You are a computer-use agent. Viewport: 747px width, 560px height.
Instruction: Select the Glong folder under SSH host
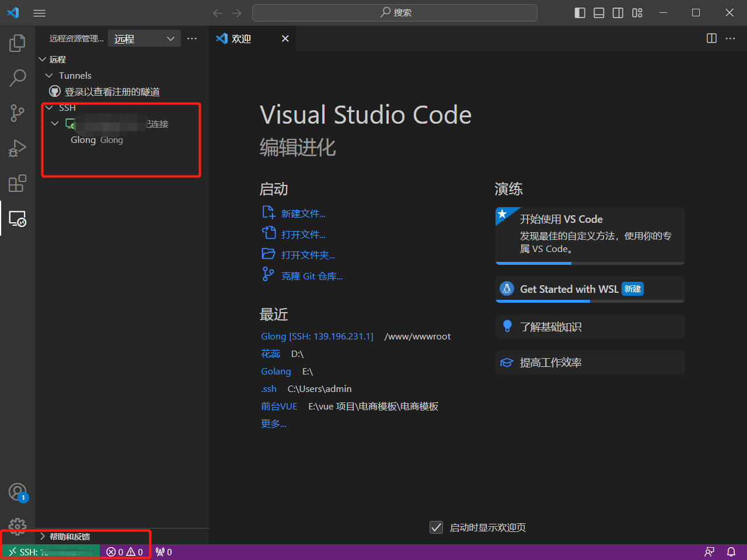[x=97, y=140]
